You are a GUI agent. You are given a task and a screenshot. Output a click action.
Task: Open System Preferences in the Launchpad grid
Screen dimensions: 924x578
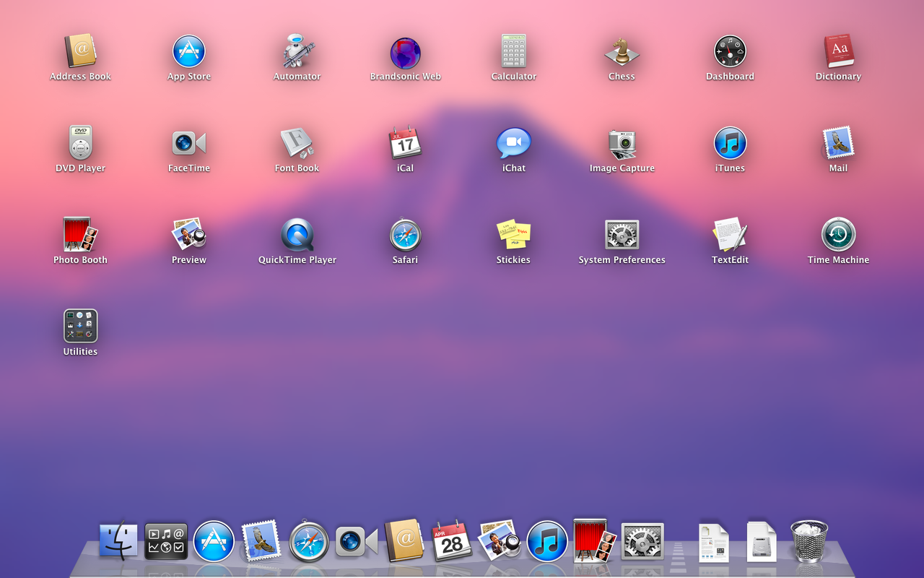622,235
